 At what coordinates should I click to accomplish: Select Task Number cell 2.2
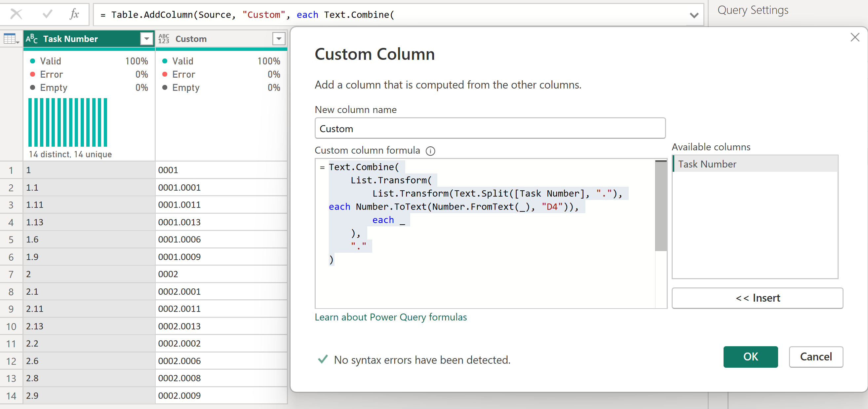(x=89, y=344)
